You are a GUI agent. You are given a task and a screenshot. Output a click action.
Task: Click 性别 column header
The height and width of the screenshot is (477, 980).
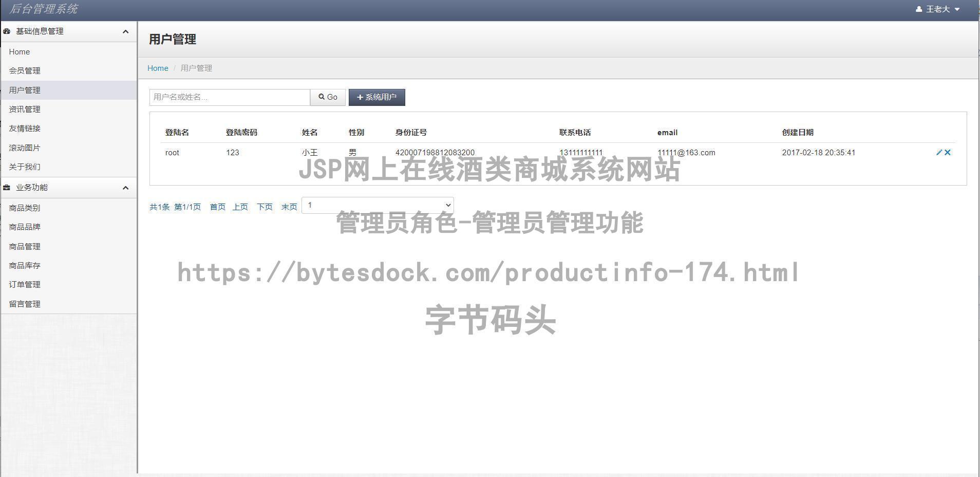(356, 133)
